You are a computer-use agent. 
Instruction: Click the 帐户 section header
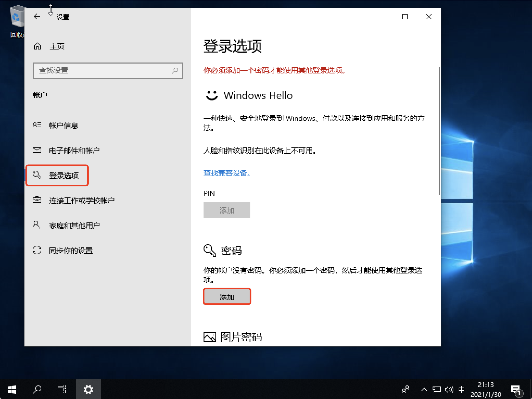point(40,95)
